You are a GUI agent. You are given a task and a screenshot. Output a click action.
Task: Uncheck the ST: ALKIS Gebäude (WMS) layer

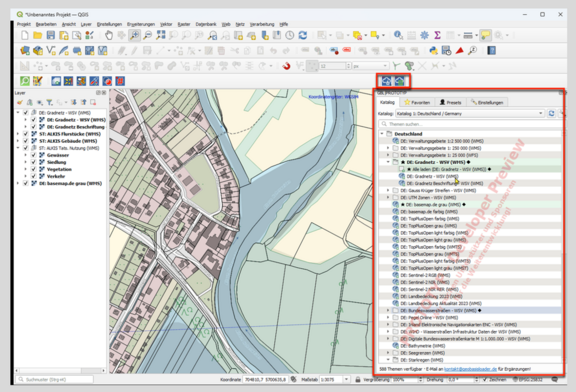tap(26, 141)
